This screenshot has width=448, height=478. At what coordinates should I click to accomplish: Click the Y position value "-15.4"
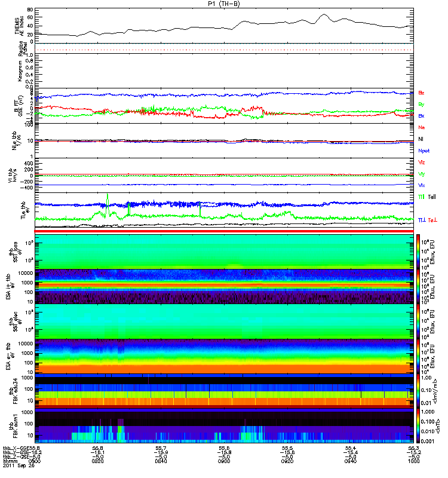[350, 452]
